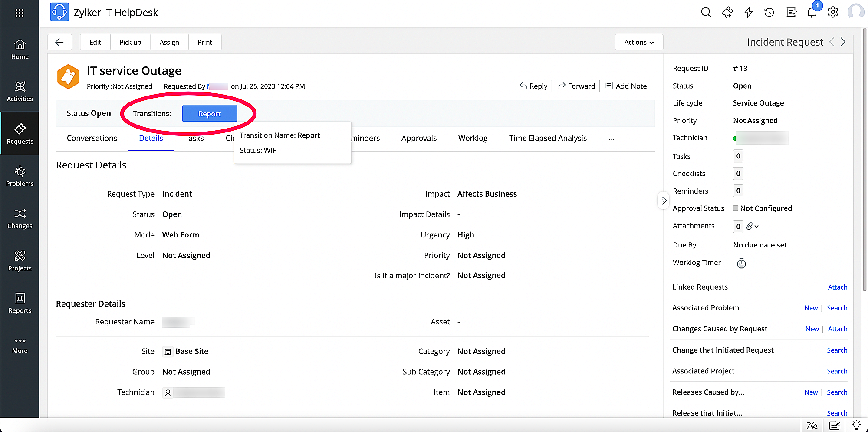Screen dimensions: 868x432
Task: Click the Zylker IT HelpDesk logo
Action: [59, 12]
